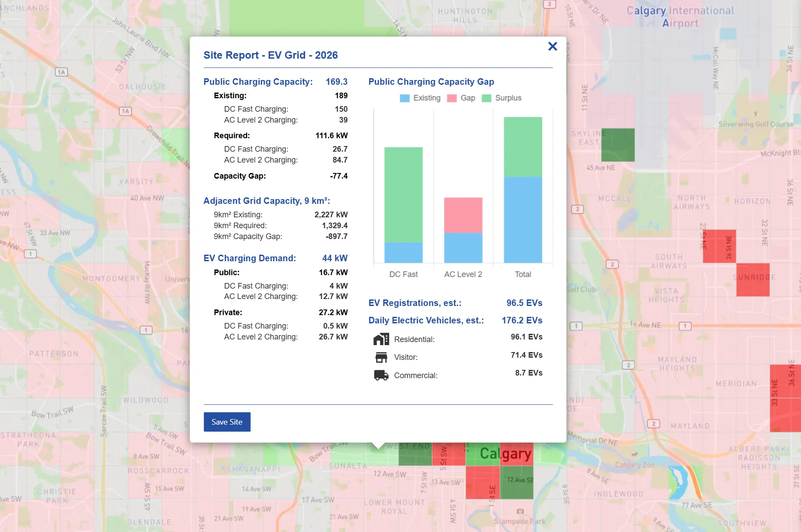Click the Save Site button
This screenshot has height=532, width=801.
(x=227, y=422)
